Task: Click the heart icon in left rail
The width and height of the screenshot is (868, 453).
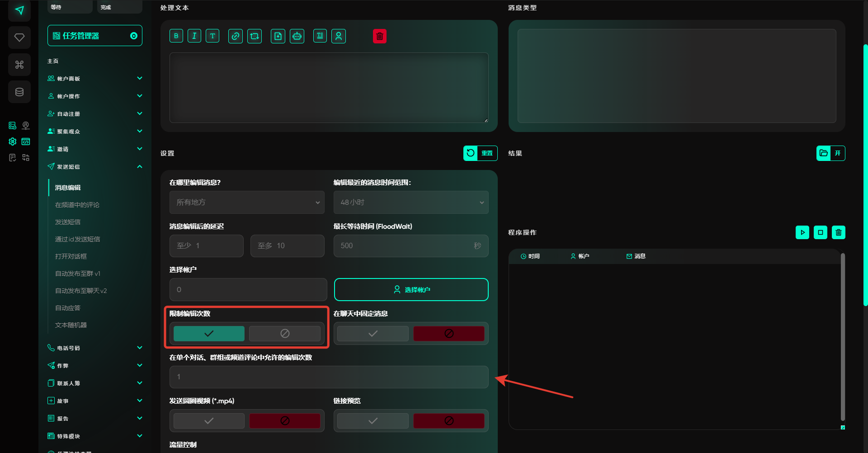Action: point(19,38)
